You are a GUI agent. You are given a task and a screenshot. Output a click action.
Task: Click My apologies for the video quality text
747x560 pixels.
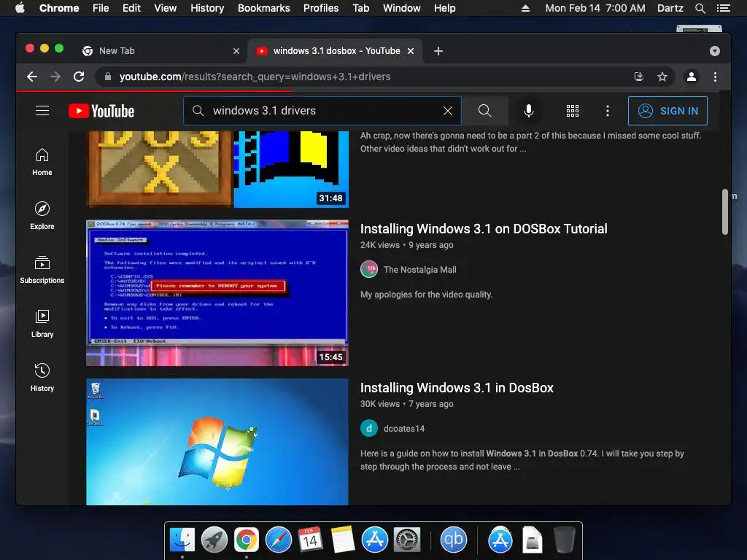point(426,295)
